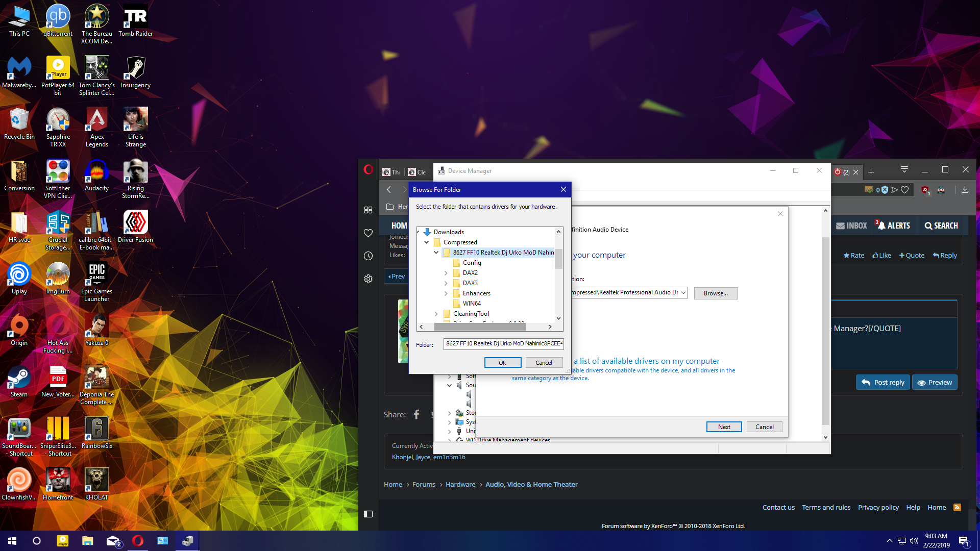Click the Windows Start button
980x551 pixels.
[x=12, y=541]
